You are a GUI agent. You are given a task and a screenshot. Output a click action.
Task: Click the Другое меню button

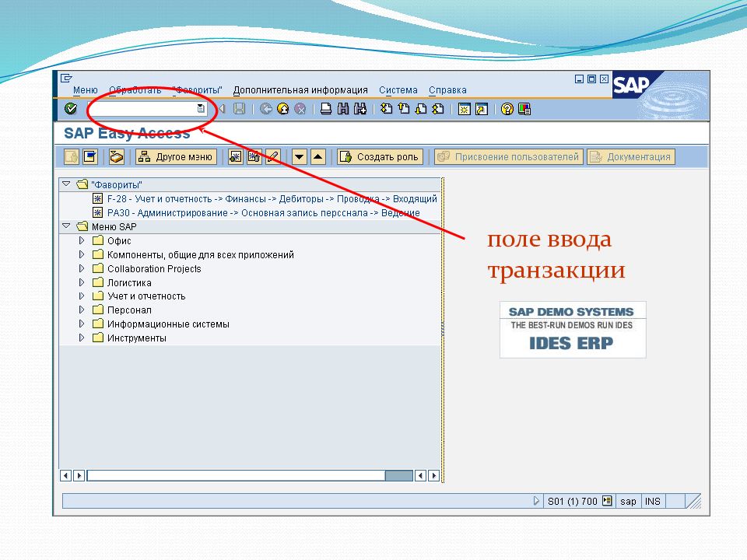pyautogui.click(x=177, y=156)
